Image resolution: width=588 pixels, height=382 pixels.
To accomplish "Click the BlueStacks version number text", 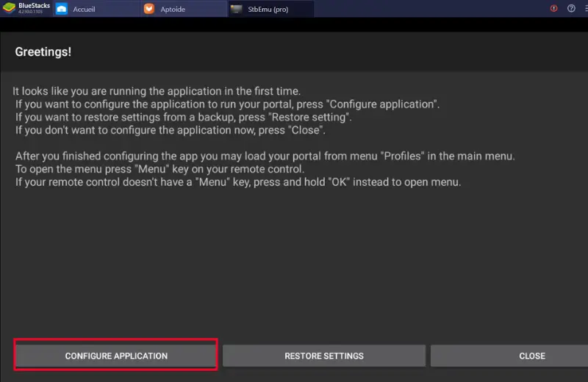I will click(31, 13).
